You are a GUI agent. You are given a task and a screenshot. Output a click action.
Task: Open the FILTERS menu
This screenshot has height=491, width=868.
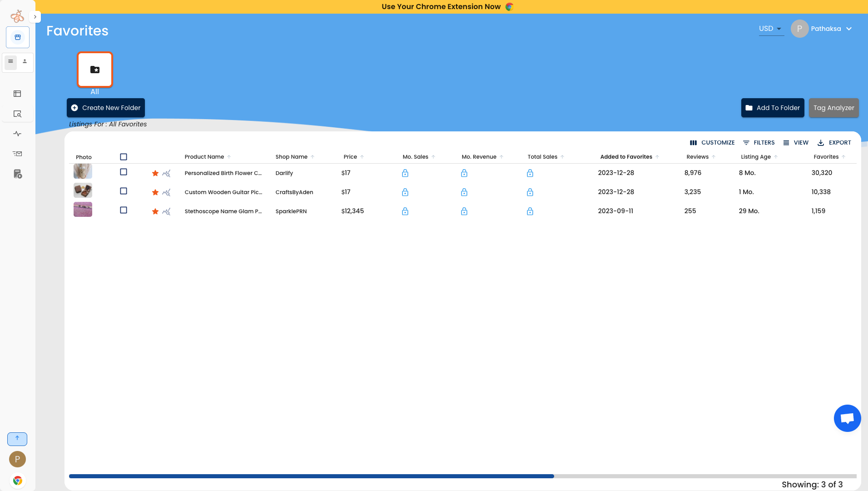(x=759, y=143)
